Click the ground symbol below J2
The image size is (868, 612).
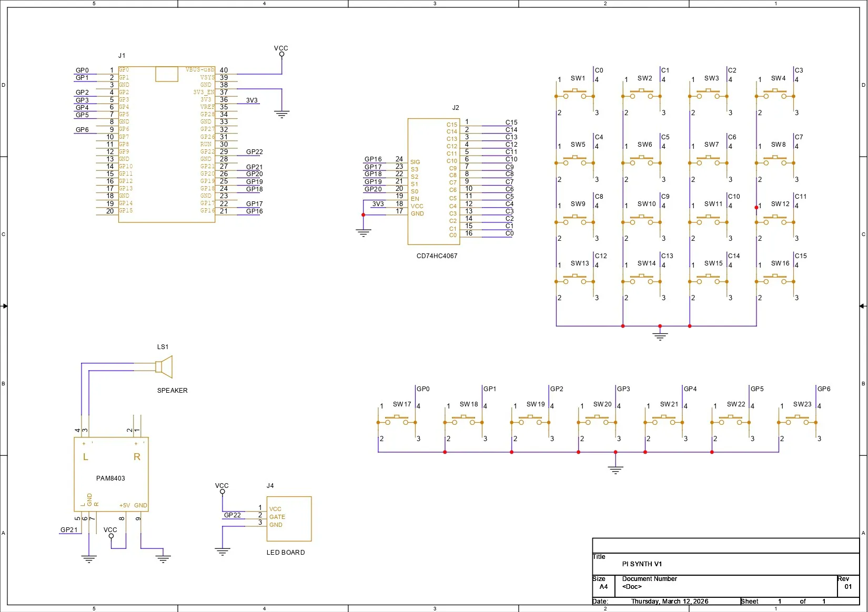click(363, 232)
